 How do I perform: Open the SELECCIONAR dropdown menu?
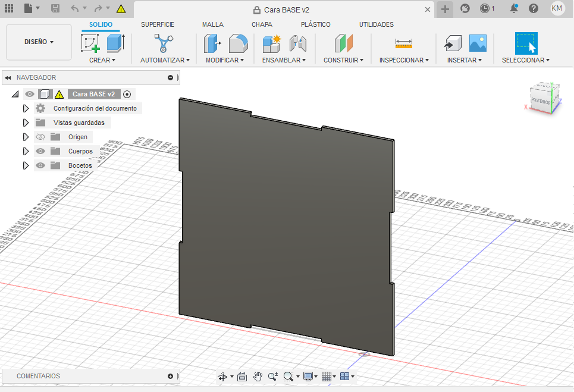(526, 60)
